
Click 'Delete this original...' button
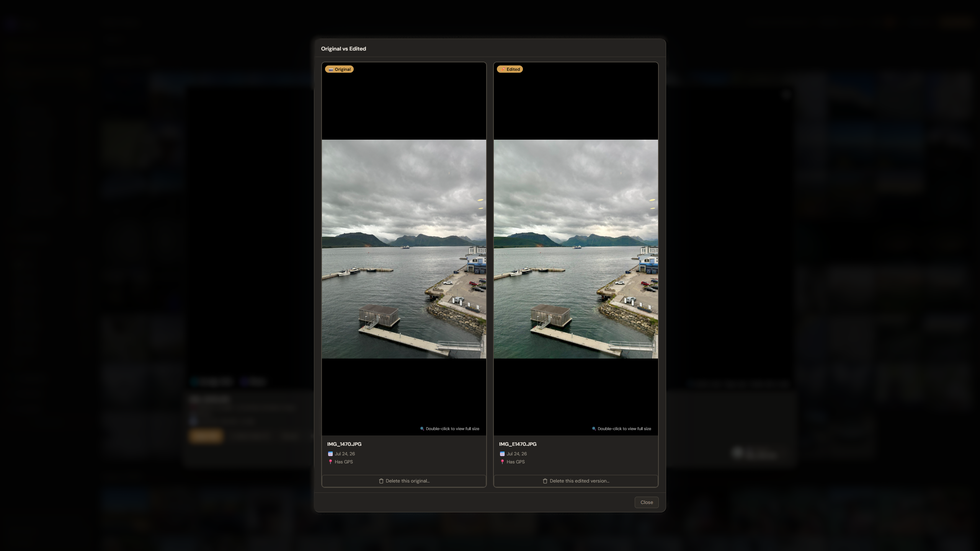pyautogui.click(x=404, y=481)
